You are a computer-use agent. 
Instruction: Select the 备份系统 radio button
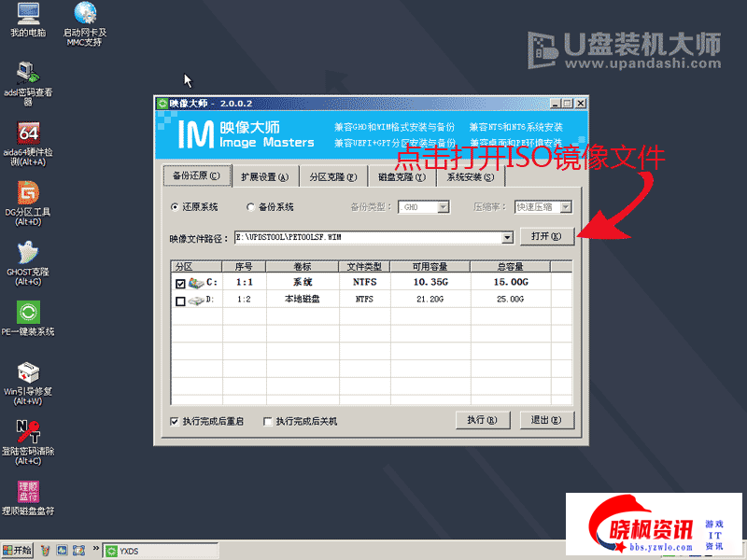tap(249, 207)
